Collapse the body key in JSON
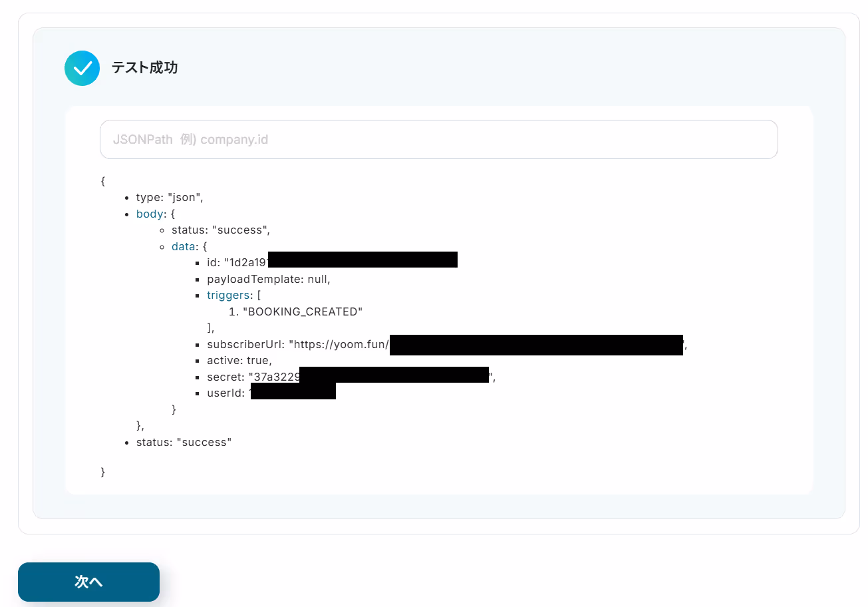 [x=150, y=214]
